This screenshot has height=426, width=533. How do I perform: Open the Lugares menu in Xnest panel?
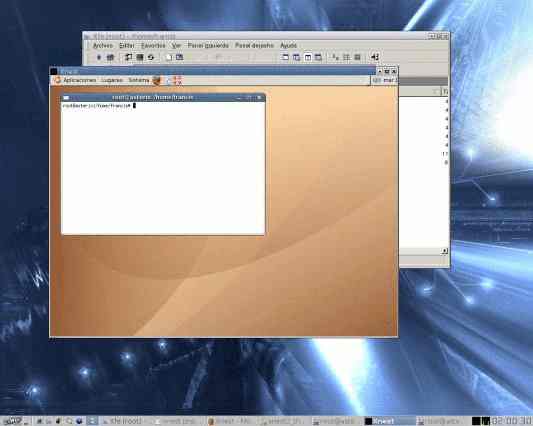coord(112,80)
